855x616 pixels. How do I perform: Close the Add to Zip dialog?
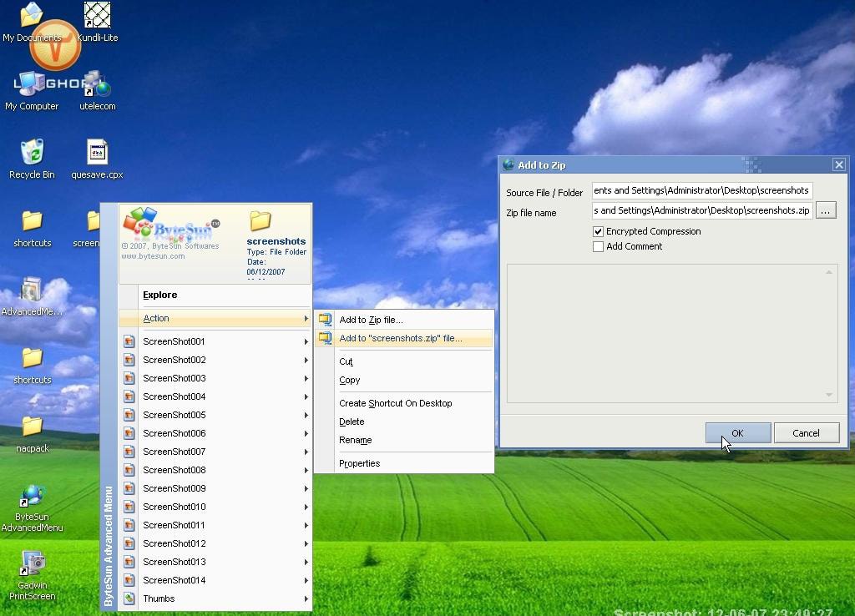coord(838,164)
